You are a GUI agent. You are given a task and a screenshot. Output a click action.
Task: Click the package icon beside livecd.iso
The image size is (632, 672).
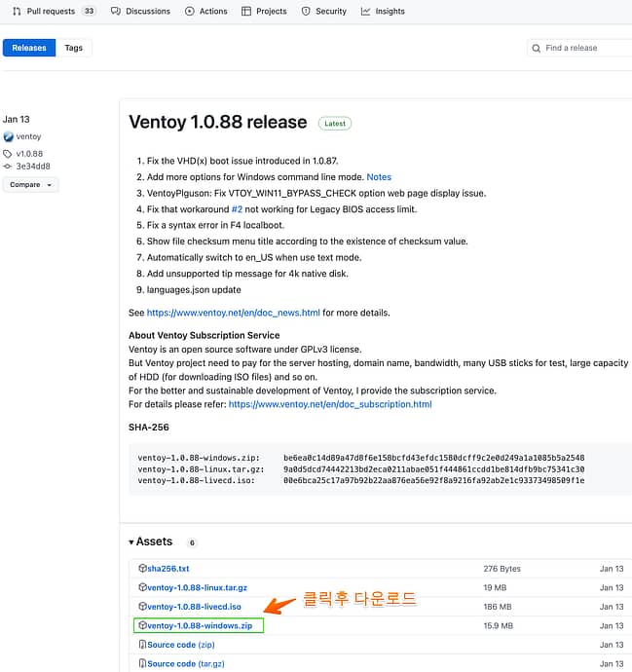click(x=143, y=607)
